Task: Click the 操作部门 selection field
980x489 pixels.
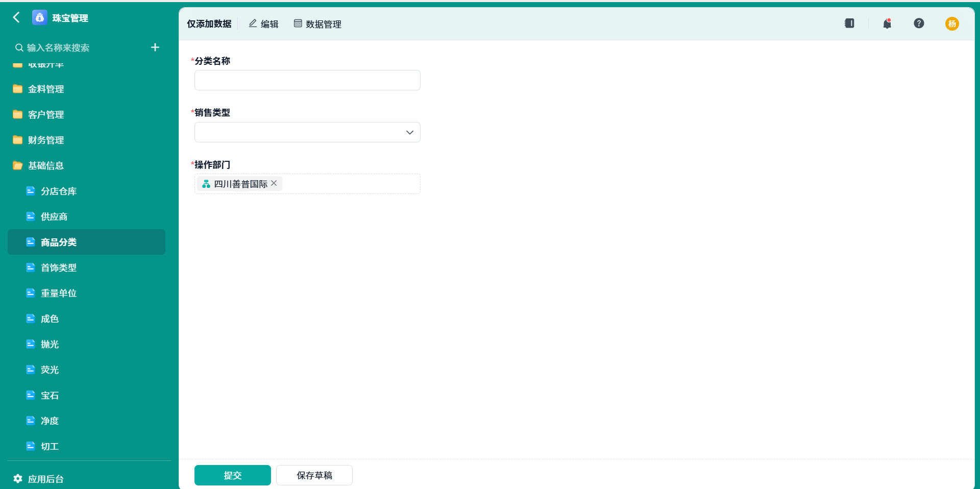Action: tap(307, 184)
